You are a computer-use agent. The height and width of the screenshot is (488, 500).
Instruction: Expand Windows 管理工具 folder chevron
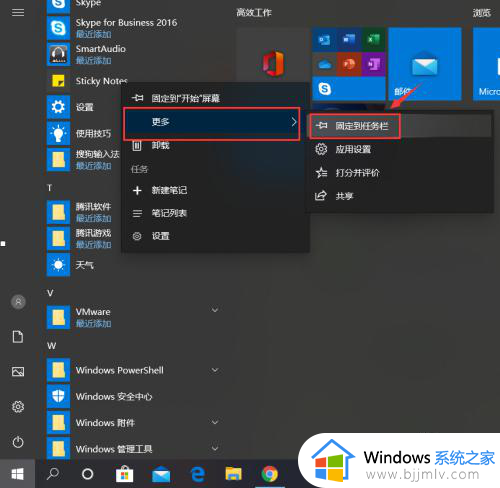pyautogui.click(x=215, y=449)
